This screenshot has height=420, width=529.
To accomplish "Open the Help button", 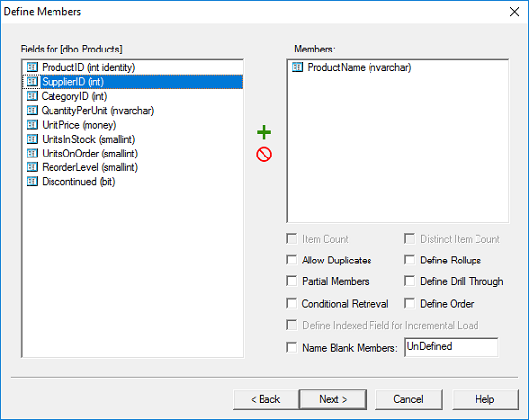I will (x=484, y=400).
